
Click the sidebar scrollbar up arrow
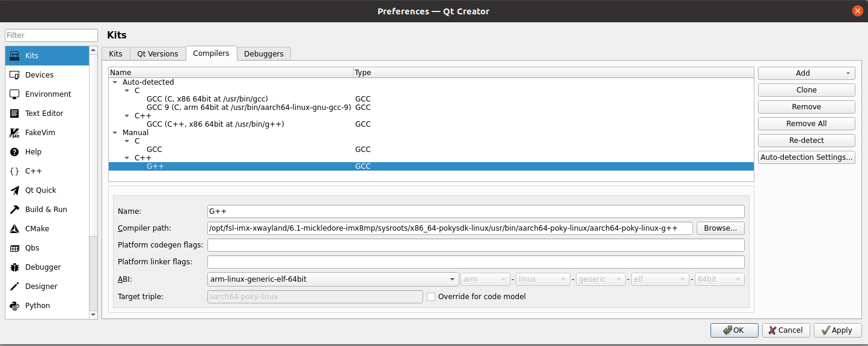(x=93, y=50)
